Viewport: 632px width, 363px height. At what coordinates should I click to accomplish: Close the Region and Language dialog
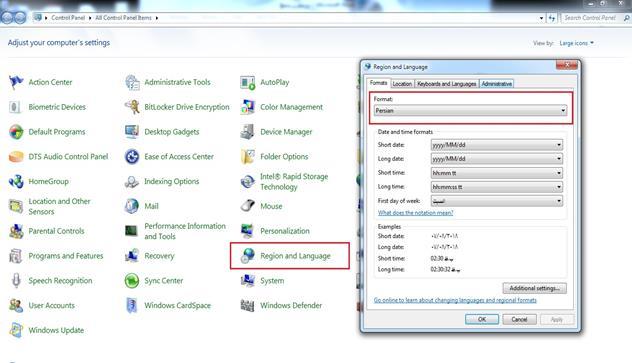point(567,65)
